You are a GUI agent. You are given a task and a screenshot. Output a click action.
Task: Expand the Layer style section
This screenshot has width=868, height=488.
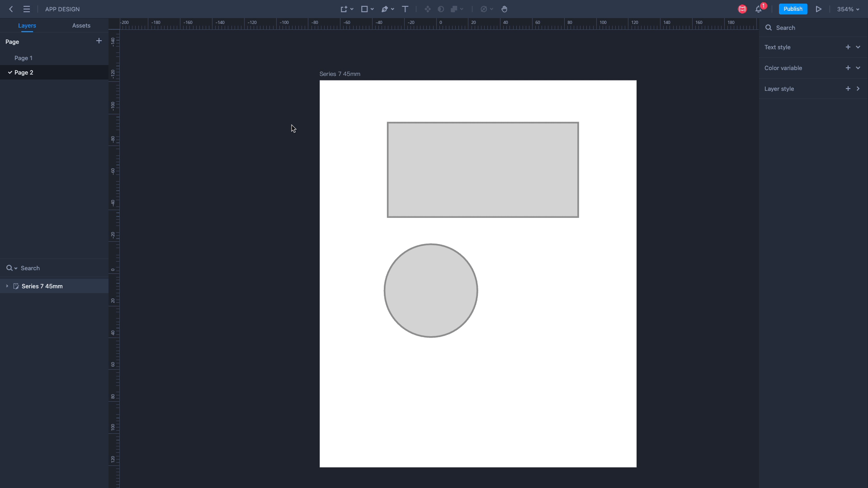pos(858,89)
